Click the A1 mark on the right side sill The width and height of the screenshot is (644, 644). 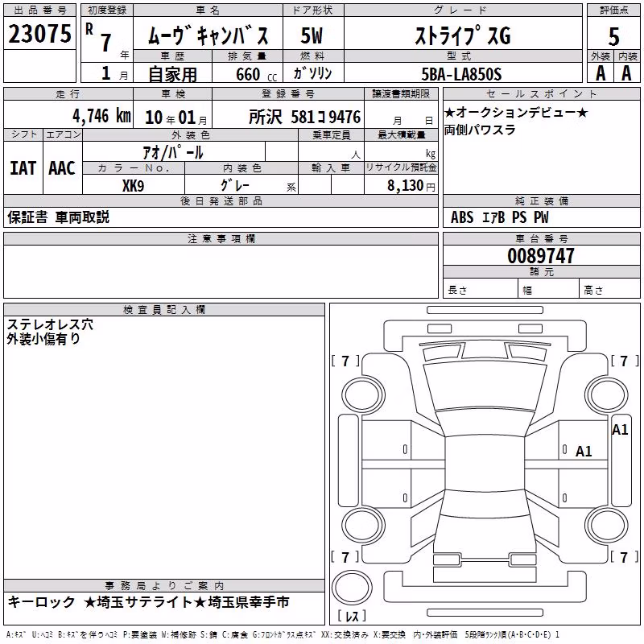pos(620,430)
